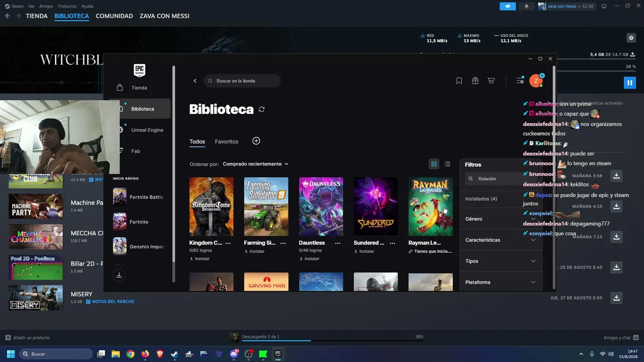The width and height of the screenshot is (644, 362).
Task: Open Steam announcements megaphone button
Action: tap(508, 6)
